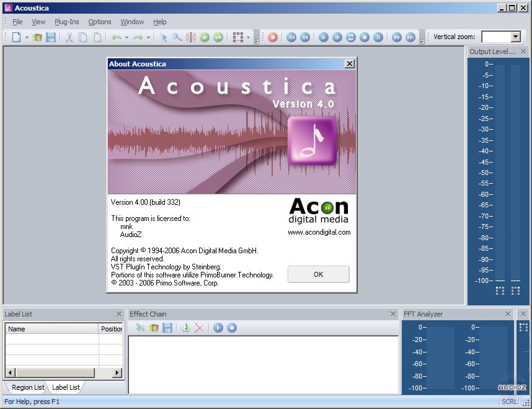This screenshot has width=532, height=409.
Task: Apply effect chain with green download arrow icon
Action: point(186,328)
